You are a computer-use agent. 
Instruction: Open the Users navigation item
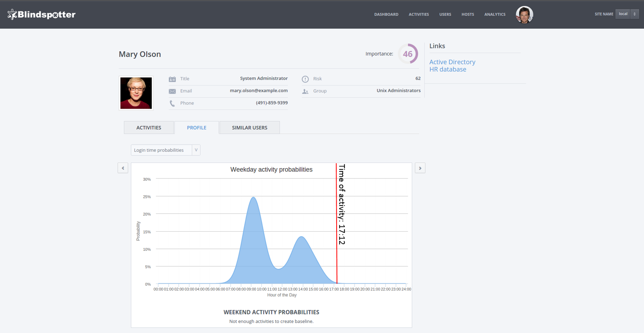point(445,14)
